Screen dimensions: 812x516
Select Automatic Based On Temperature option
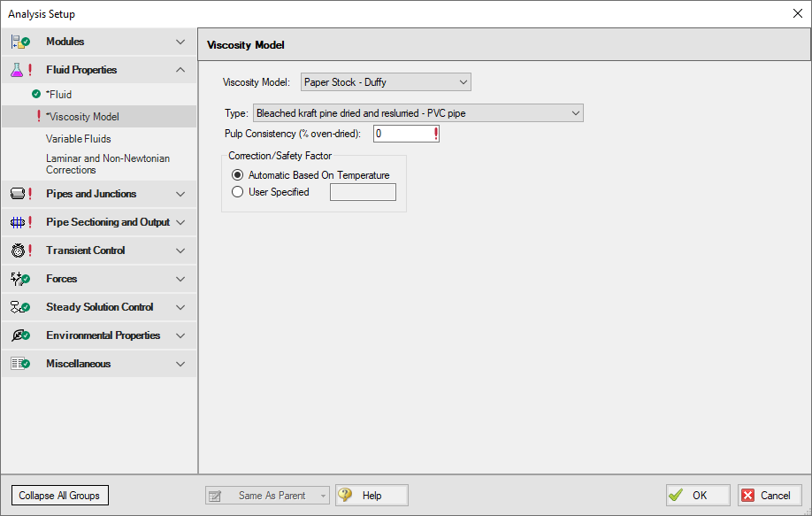[237, 175]
